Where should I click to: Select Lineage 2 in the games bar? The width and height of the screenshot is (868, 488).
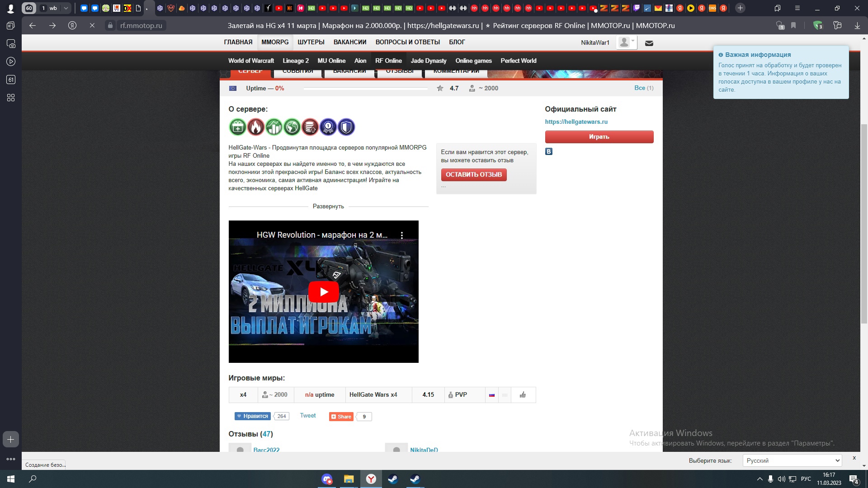296,61
